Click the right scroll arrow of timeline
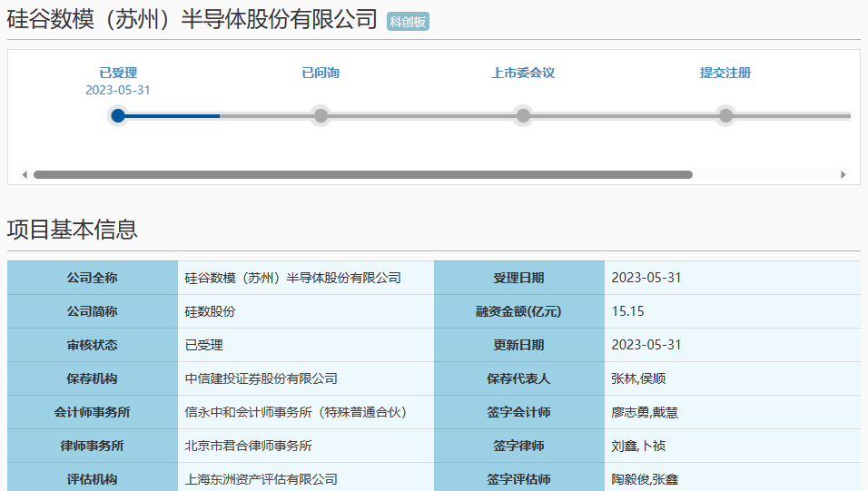Screen dimensions: 868x491 tap(843, 175)
